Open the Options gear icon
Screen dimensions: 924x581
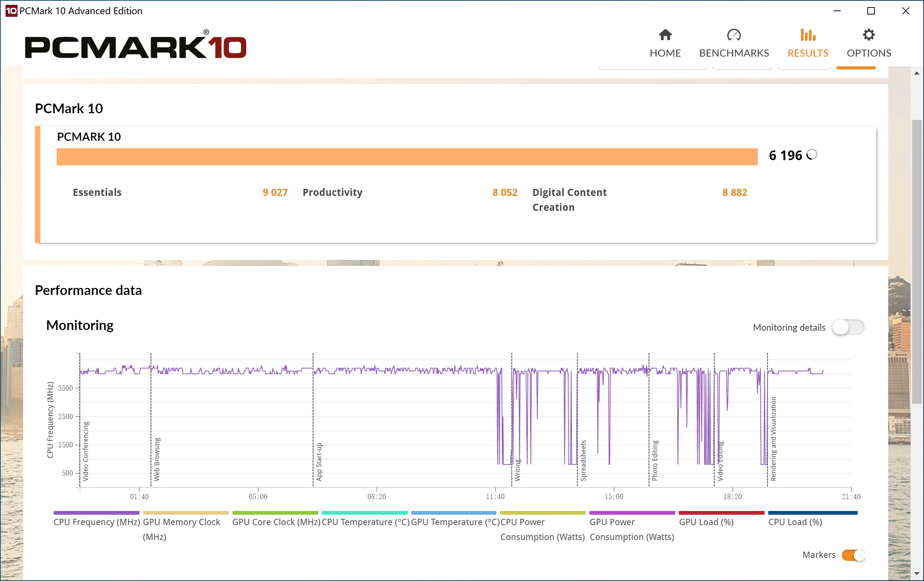[868, 35]
